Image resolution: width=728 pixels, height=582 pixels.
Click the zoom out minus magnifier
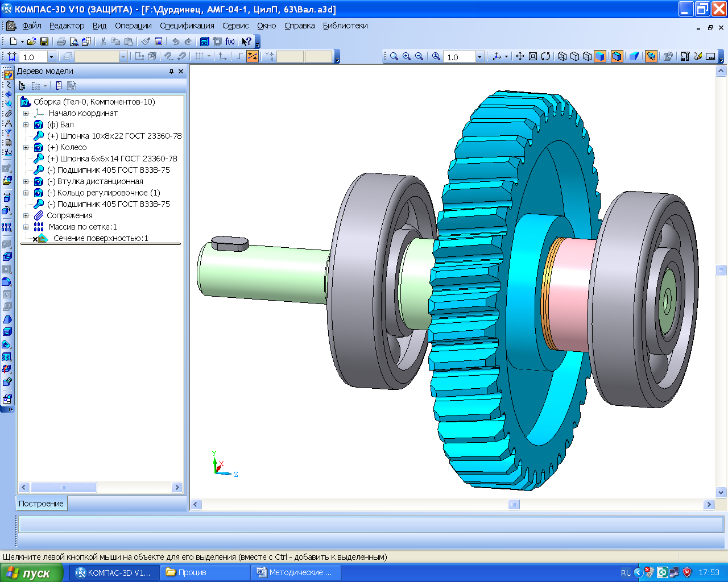419,56
